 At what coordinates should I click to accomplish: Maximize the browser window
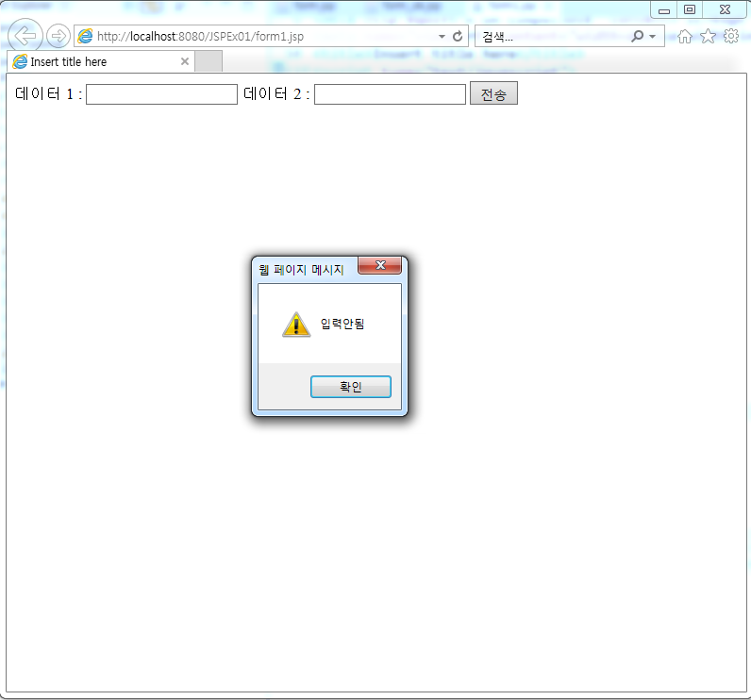click(x=690, y=9)
